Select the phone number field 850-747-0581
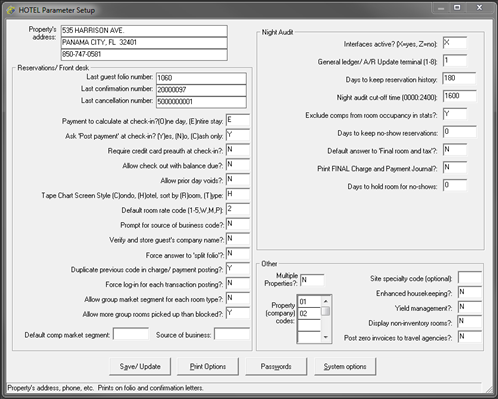Image resolution: width=498 pixels, height=399 pixels. point(144,55)
